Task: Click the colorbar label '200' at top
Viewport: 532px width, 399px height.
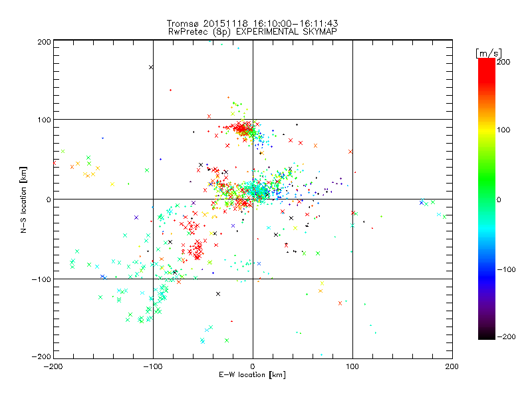Action: [x=503, y=62]
